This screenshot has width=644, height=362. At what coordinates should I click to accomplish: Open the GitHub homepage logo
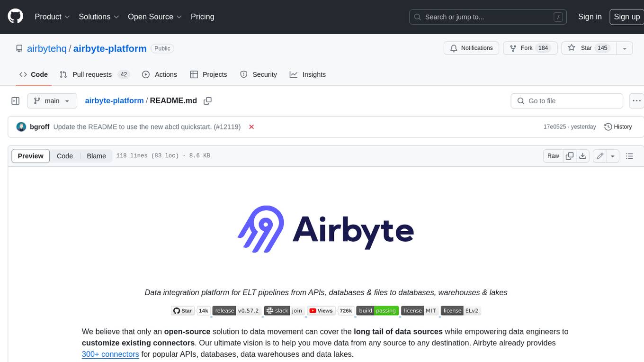(x=15, y=17)
